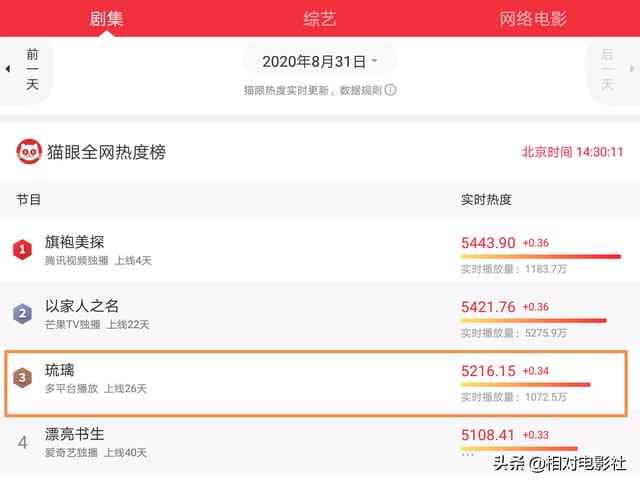Image resolution: width=640 pixels, height=485 pixels.
Task: Open the 旗袍美探 show entry
Action: 320,249
